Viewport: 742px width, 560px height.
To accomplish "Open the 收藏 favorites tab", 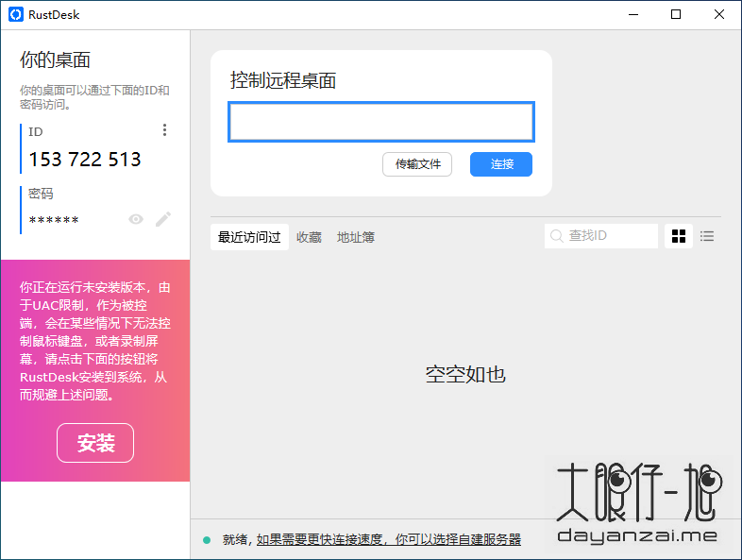I will click(309, 237).
